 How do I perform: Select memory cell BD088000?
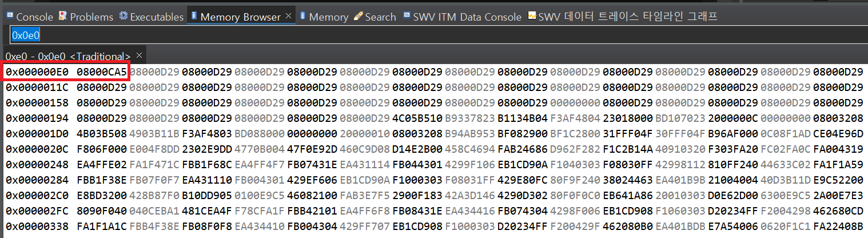(x=260, y=134)
